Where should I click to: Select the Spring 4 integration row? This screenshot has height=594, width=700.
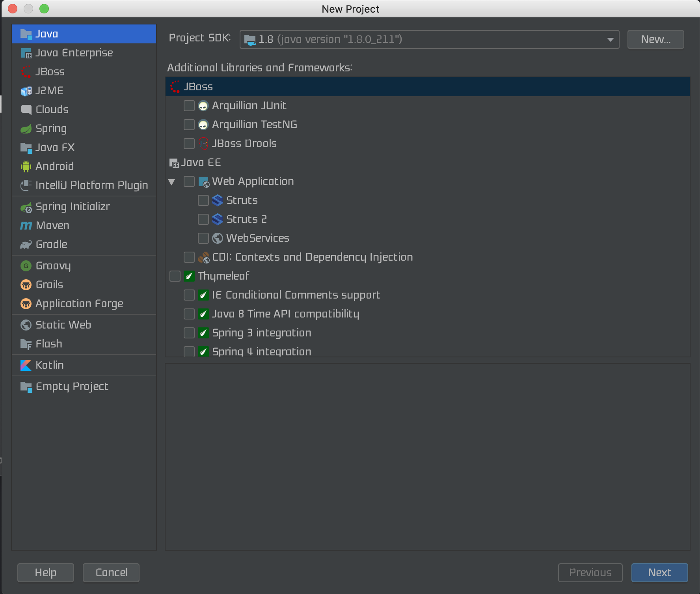coord(428,351)
